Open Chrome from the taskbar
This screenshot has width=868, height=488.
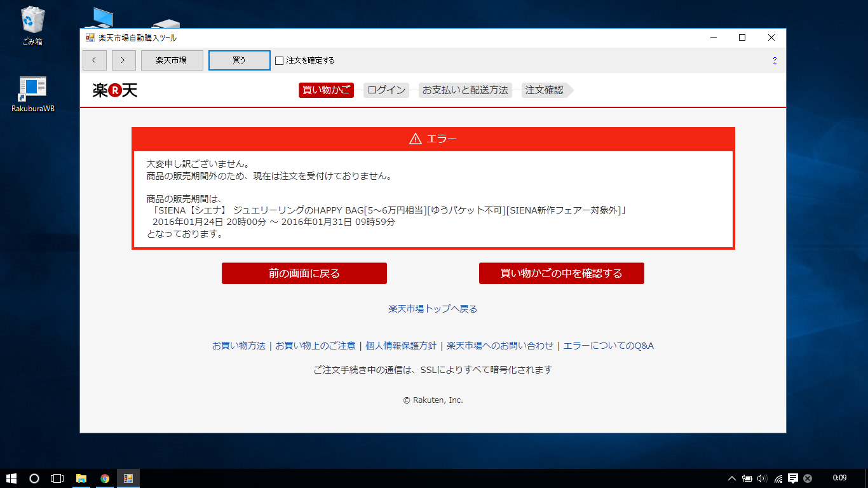pos(105,478)
